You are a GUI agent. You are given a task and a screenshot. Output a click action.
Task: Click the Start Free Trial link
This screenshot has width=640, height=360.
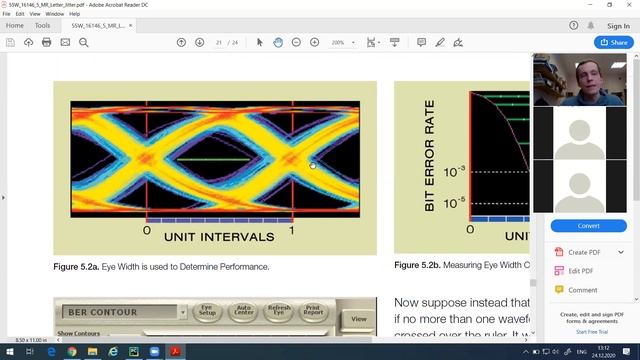(x=592, y=332)
